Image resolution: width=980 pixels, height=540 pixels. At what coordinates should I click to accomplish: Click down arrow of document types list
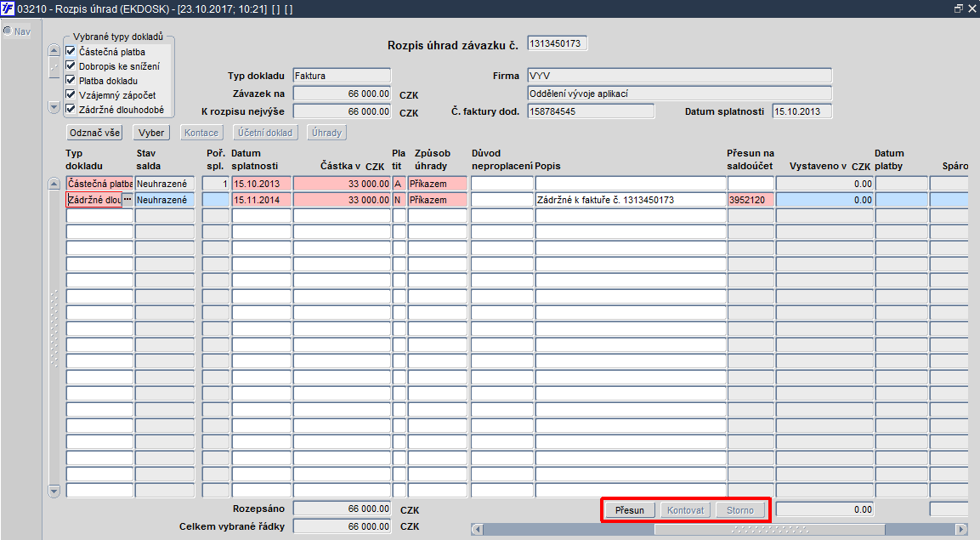(54, 107)
